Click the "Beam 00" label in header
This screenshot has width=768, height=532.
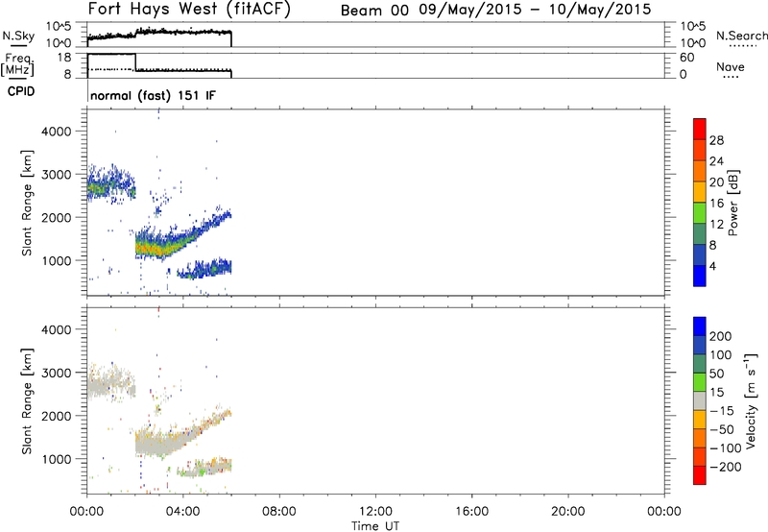pyautogui.click(x=374, y=10)
